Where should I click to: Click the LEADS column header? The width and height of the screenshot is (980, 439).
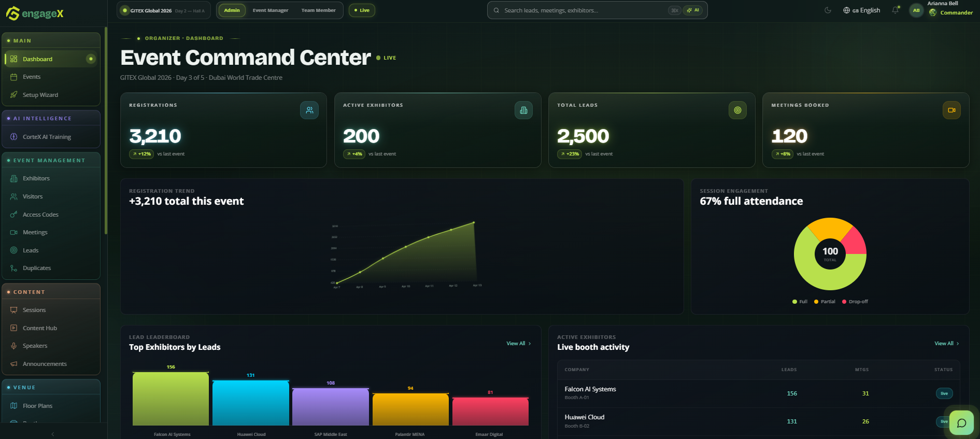click(x=789, y=370)
